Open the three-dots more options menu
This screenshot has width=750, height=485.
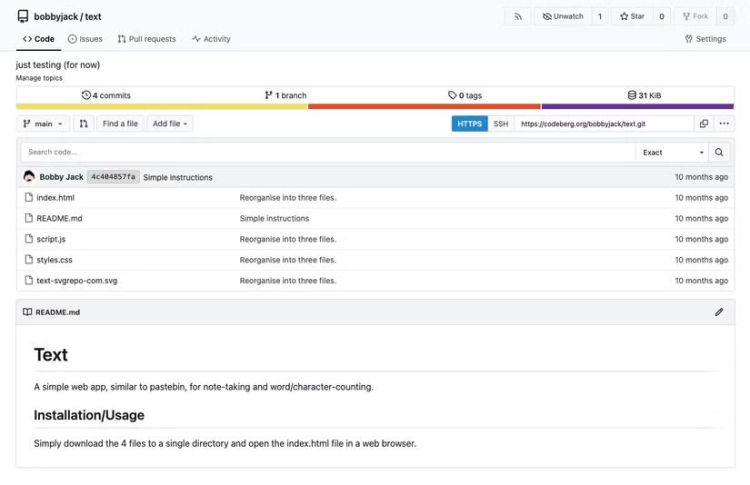725,124
